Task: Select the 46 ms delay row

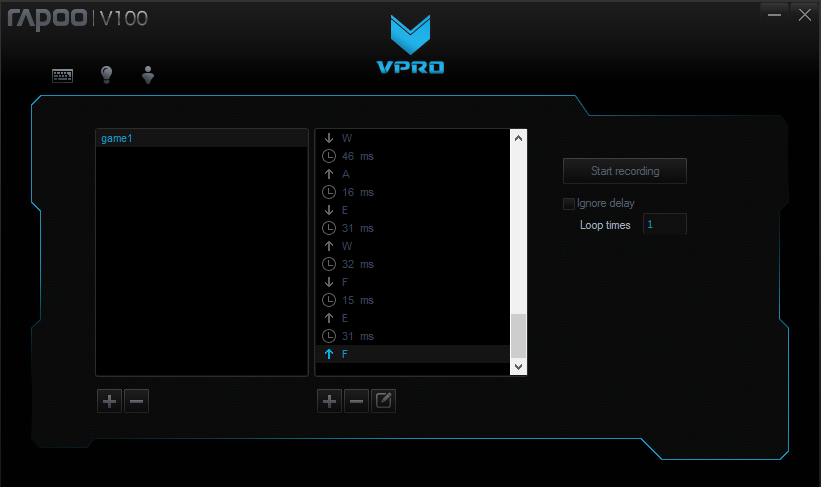Action: 413,156
